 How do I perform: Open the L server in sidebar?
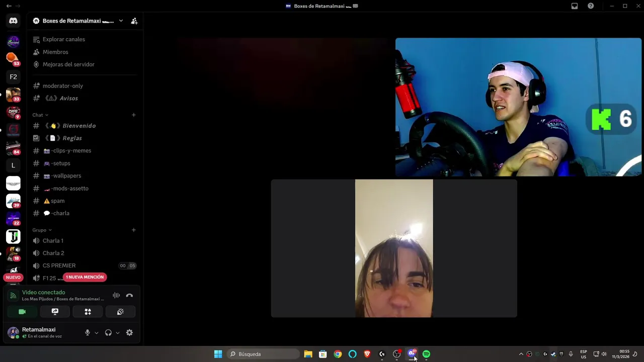(x=13, y=165)
